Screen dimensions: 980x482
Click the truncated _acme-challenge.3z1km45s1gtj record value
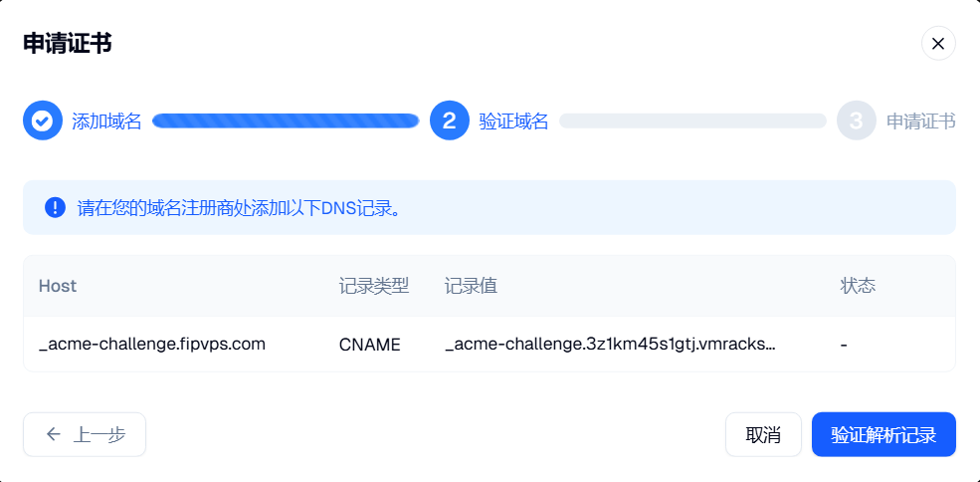point(611,345)
